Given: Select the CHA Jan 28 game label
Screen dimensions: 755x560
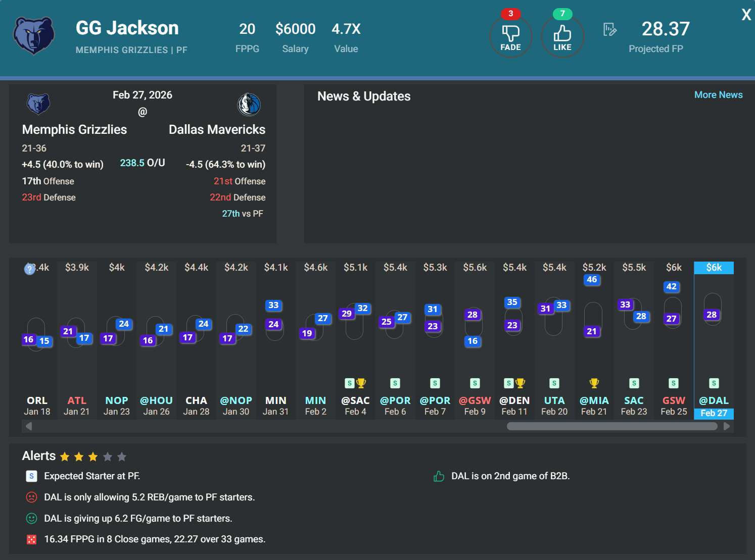Looking at the screenshot, I should tap(196, 406).
